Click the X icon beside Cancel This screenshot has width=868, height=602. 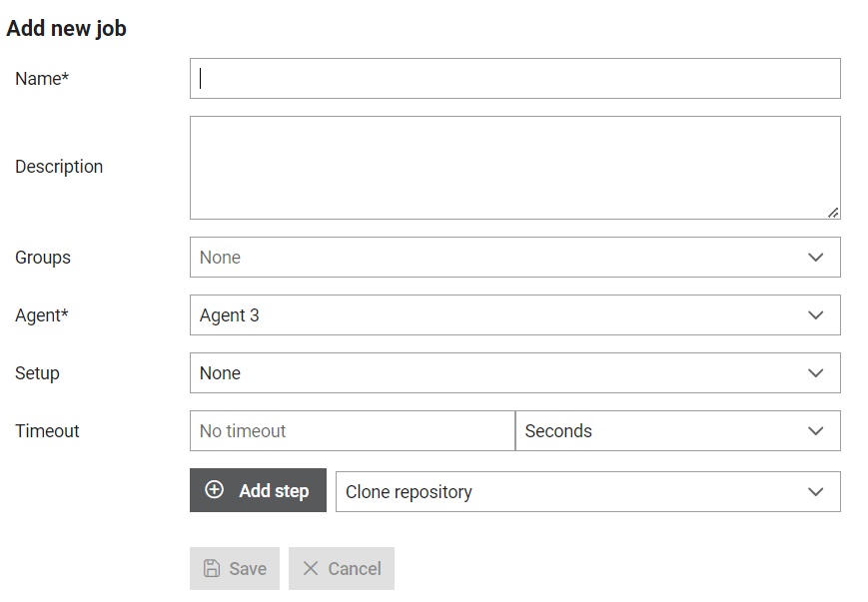click(311, 568)
